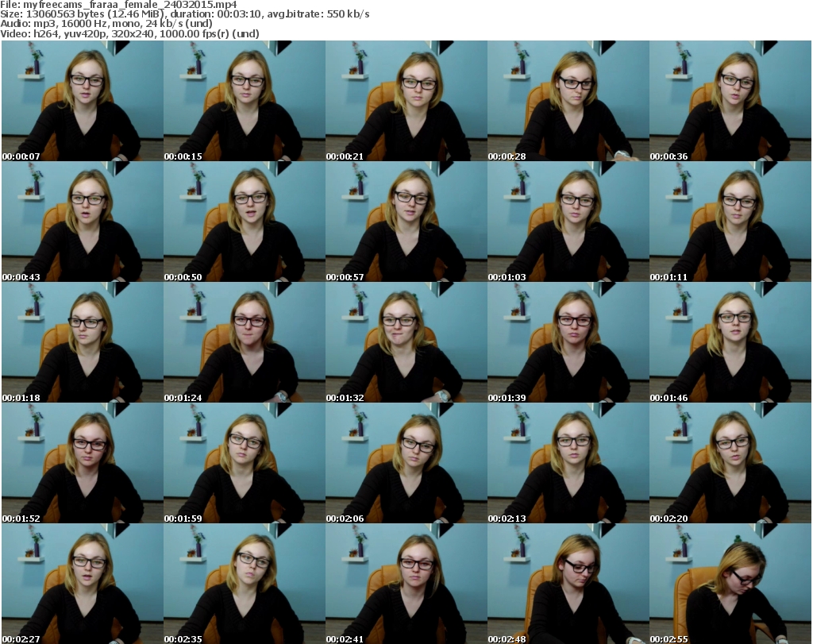Select the frame at 00:01:03
813x644 pixels.
click(568, 222)
